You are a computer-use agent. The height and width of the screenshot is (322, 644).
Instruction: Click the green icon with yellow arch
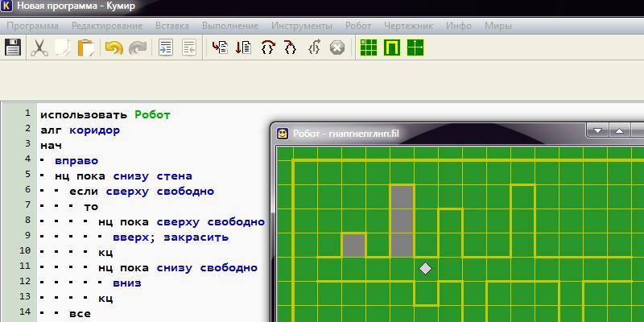(x=392, y=47)
